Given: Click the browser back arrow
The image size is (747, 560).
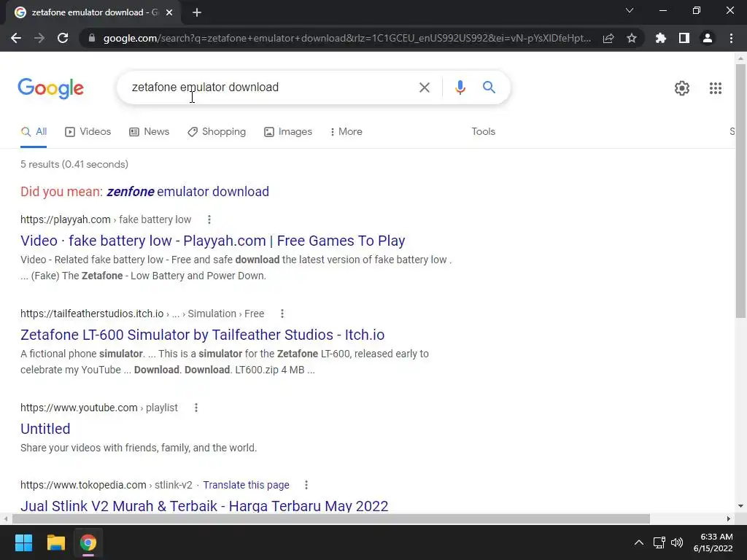Looking at the screenshot, I should coord(16,38).
